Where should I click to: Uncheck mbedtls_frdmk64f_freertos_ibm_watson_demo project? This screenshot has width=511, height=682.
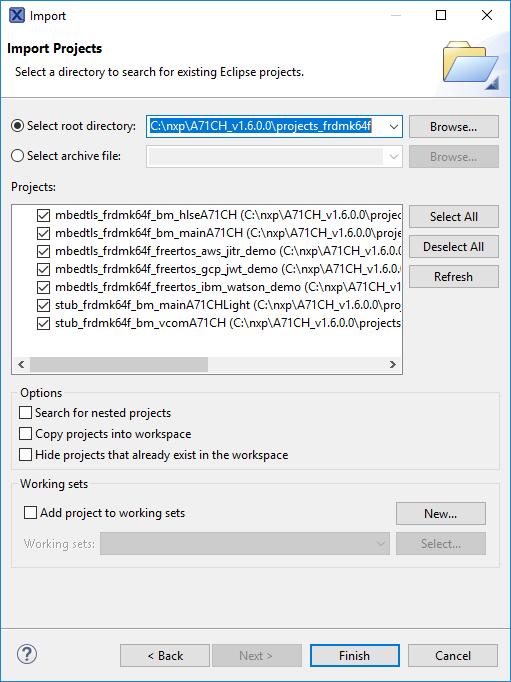tap(43, 288)
